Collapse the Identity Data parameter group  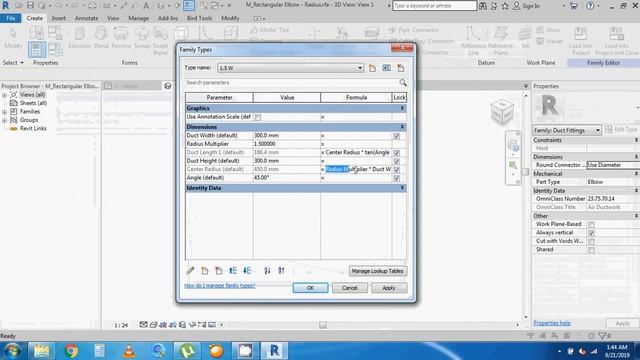402,188
